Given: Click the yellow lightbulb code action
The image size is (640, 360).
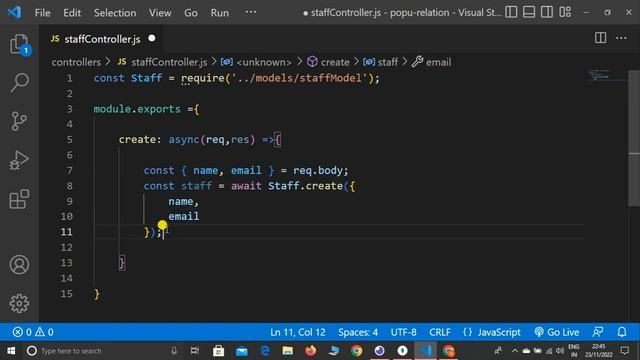Looking at the screenshot, I should click(x=162, y=225).
